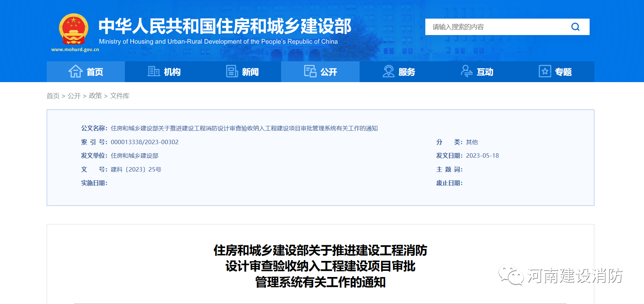
Task: Click the national emblem logo
Action: click(x=74, y=29)
